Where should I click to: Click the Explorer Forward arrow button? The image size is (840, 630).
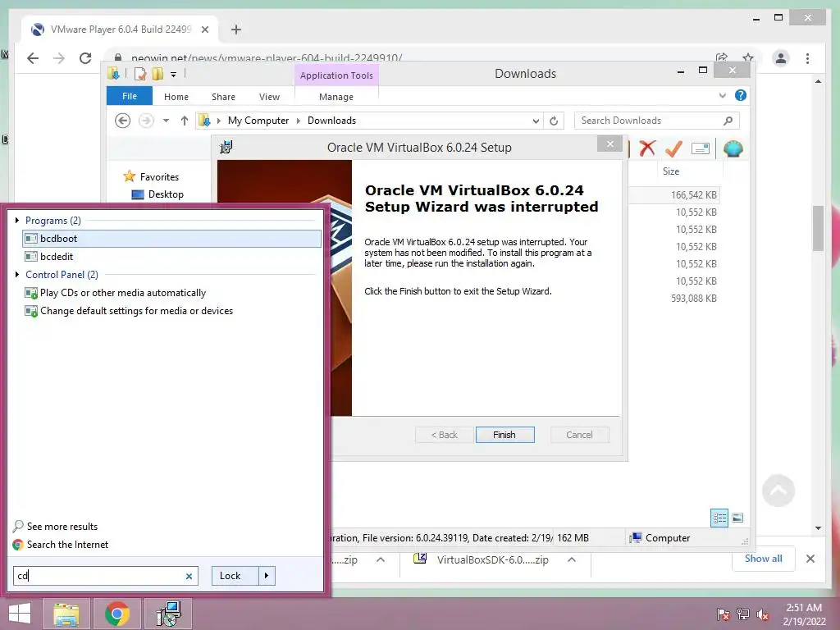pyautogui.click(x=146, y=121)
